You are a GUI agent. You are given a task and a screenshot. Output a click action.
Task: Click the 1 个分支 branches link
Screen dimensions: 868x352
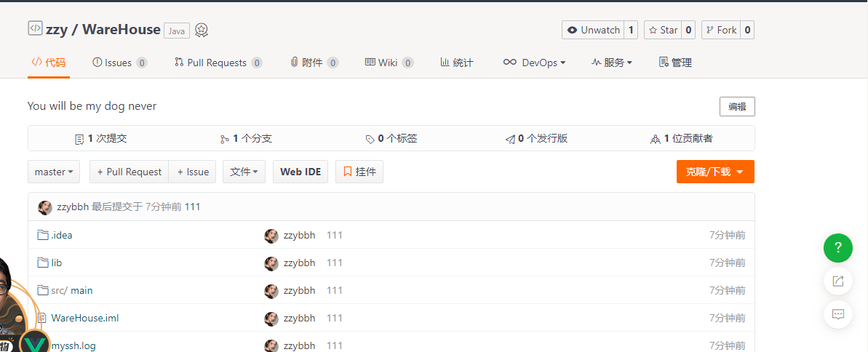(246, 139)
